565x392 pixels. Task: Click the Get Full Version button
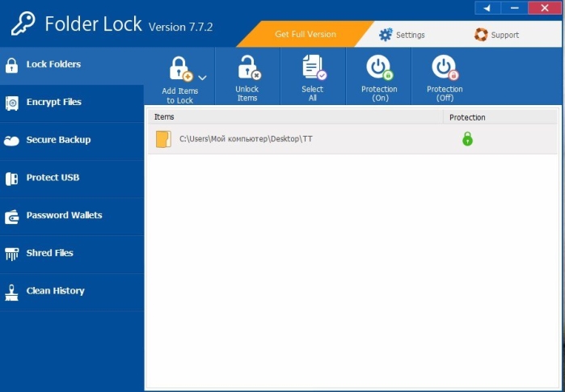click(306, 34)
